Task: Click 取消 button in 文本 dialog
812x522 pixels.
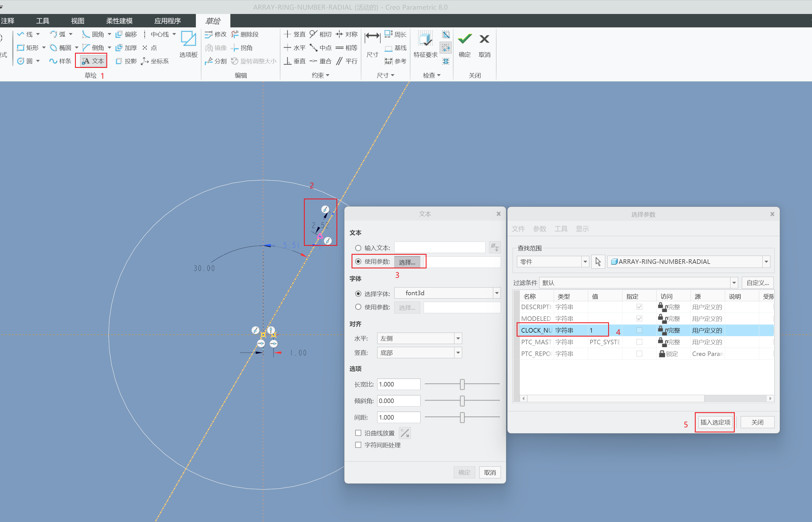Action: tap(490, 472)
